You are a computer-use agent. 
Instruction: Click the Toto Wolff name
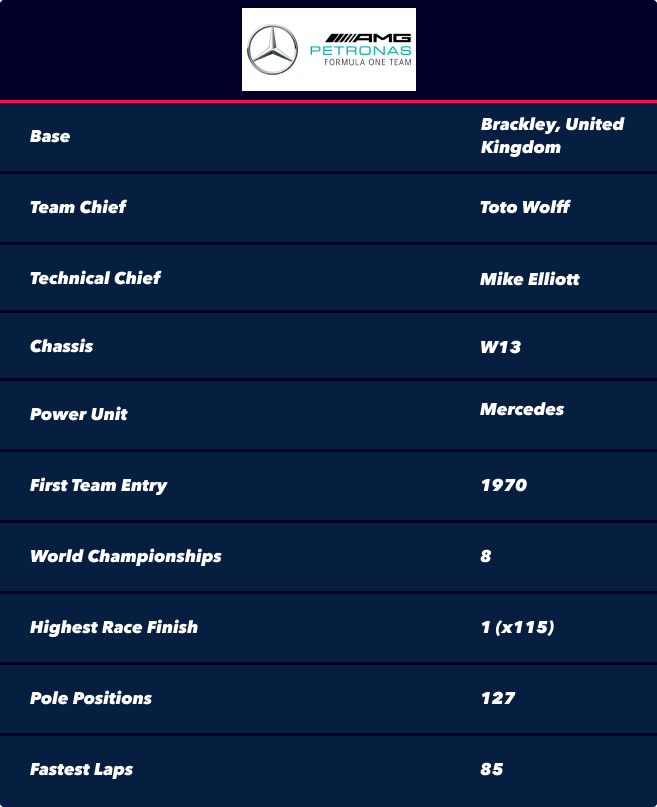(x=525, y=207)
